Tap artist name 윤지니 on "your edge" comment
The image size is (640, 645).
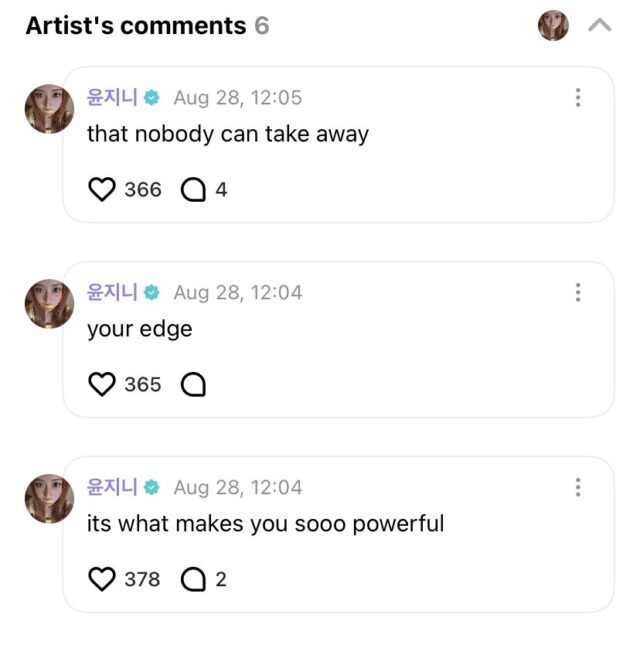(112, 292)
